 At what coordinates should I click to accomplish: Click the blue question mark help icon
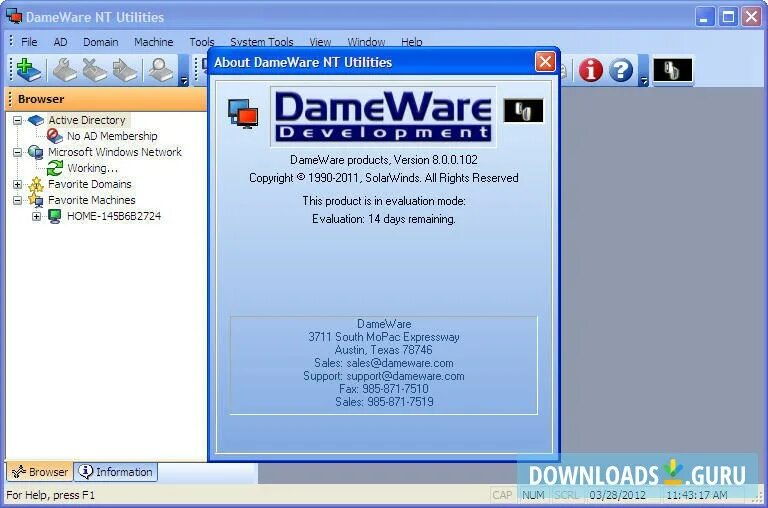click(x=621, y=70)
